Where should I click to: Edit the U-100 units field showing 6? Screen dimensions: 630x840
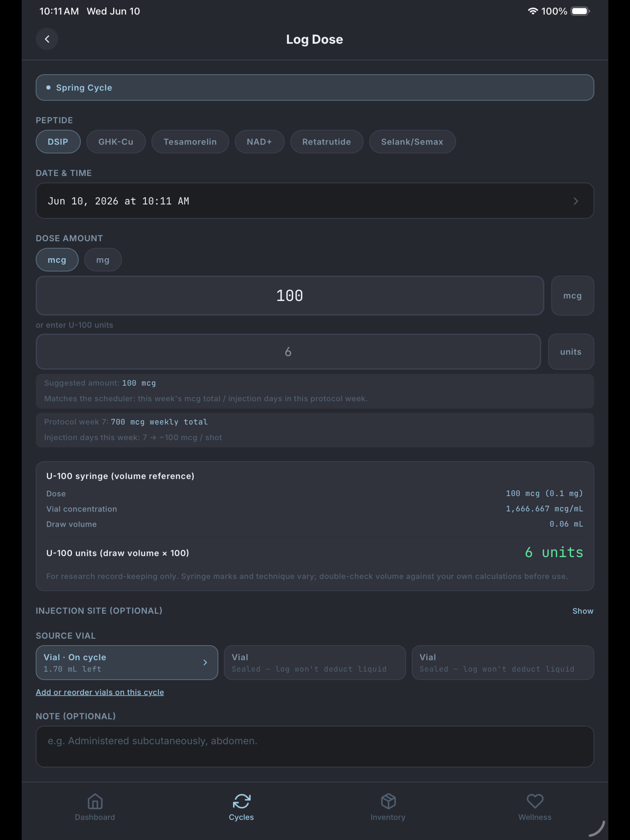288,352
